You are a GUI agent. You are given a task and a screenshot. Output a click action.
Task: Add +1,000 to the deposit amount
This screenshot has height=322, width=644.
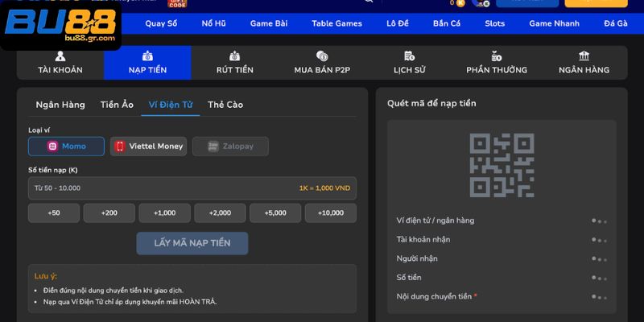[165, 213]
